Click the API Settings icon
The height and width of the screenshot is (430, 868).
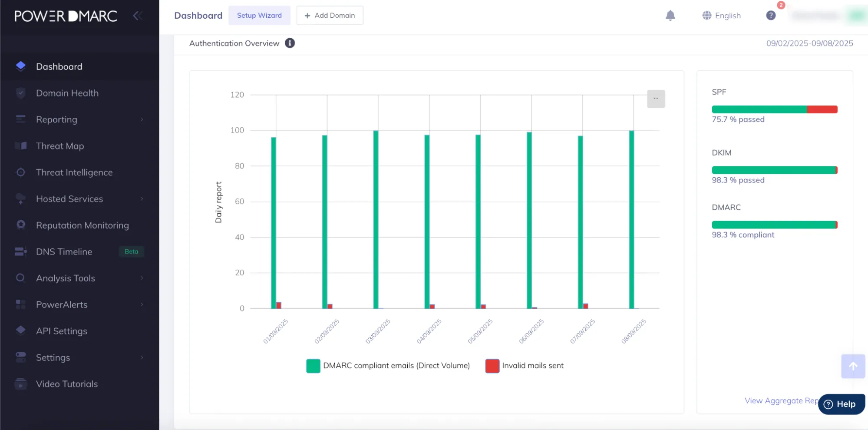[x=20, y=331]
